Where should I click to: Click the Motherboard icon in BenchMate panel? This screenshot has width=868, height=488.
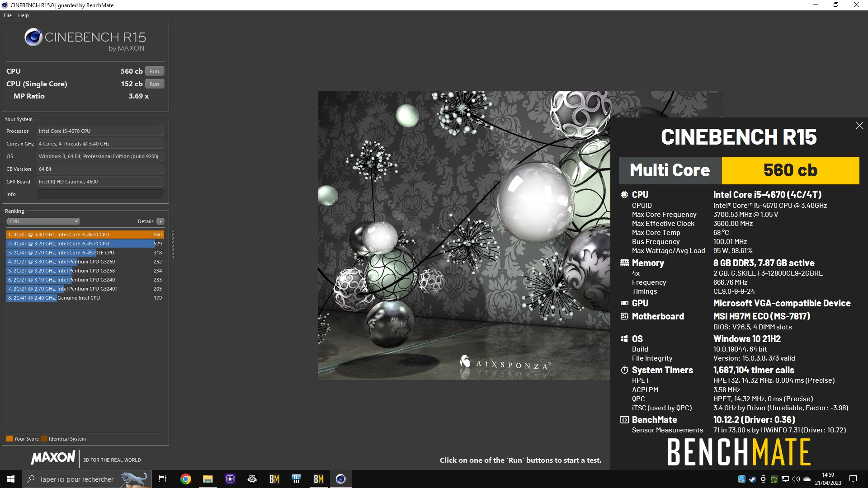pos(624,316)
